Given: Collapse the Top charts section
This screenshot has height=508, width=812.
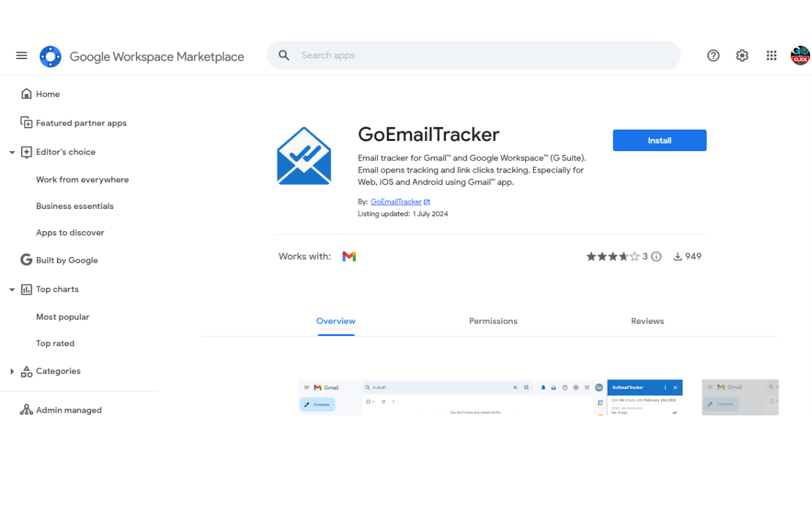Looking at the screenshot, I should [x=11, y=289].
